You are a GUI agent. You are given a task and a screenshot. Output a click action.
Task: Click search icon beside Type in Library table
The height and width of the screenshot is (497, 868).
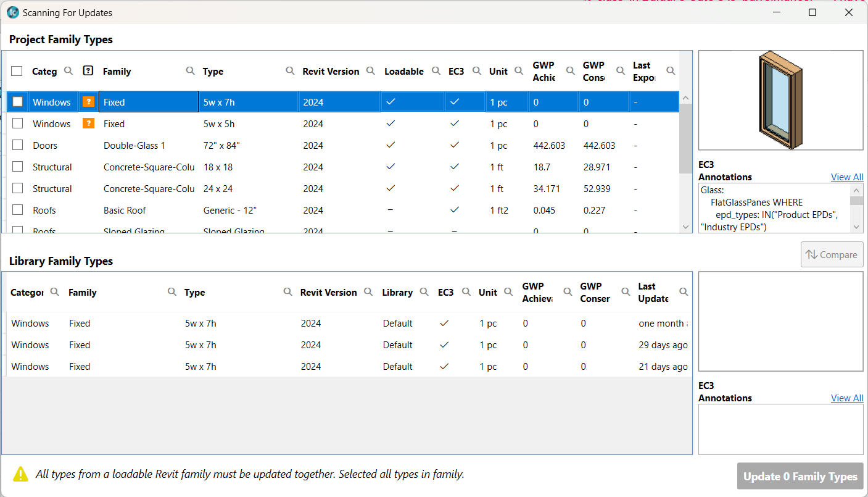[287, 292]
